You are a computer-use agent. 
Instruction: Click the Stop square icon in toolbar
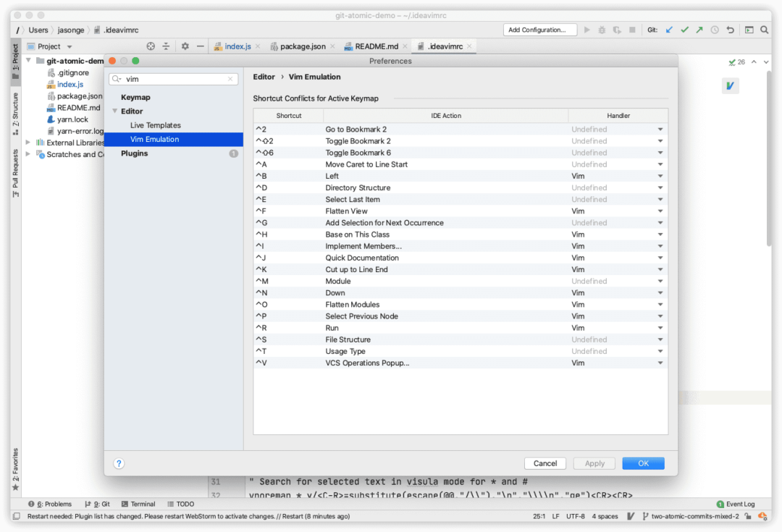tap(632, 30)
